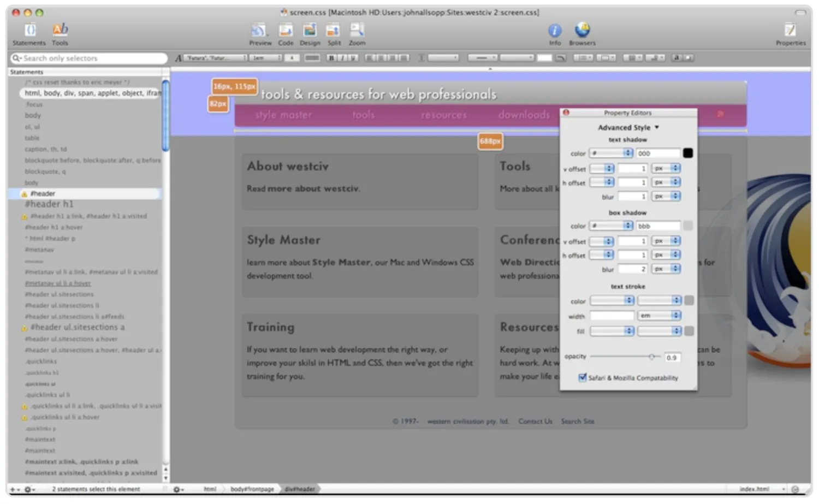Select the body#frontpage breadcrumb item
Screen dimensions: 819x504
point(252,489)
